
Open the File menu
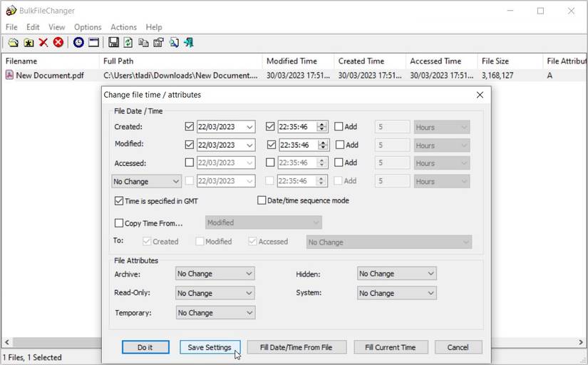click(x=11, y=27)
